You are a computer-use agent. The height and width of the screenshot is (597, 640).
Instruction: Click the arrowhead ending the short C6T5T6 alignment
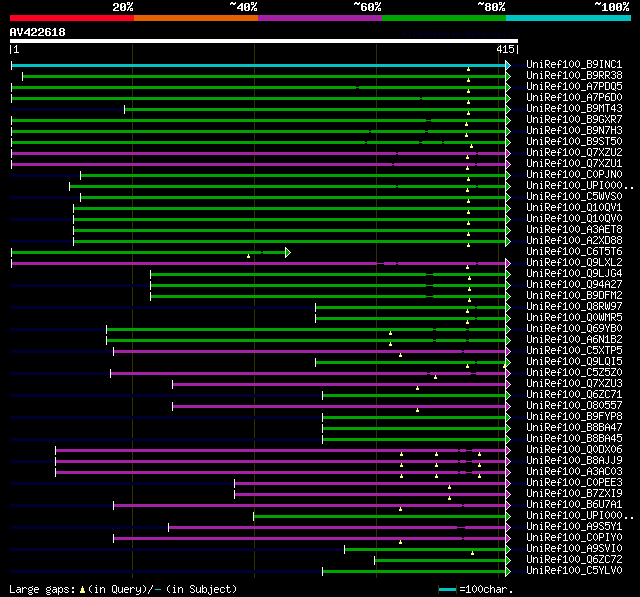288,253
